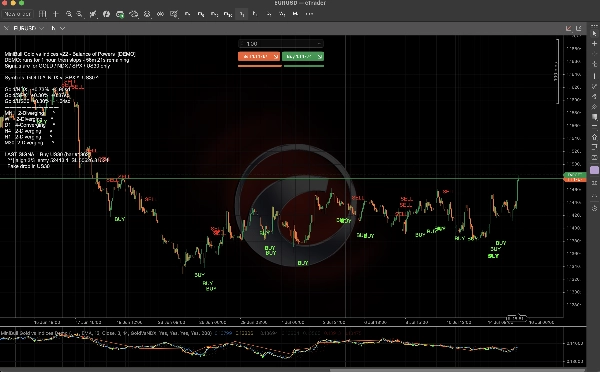Select the cursor pointer tool in right sidebar
600x372 pixels.
pos(594,34)
